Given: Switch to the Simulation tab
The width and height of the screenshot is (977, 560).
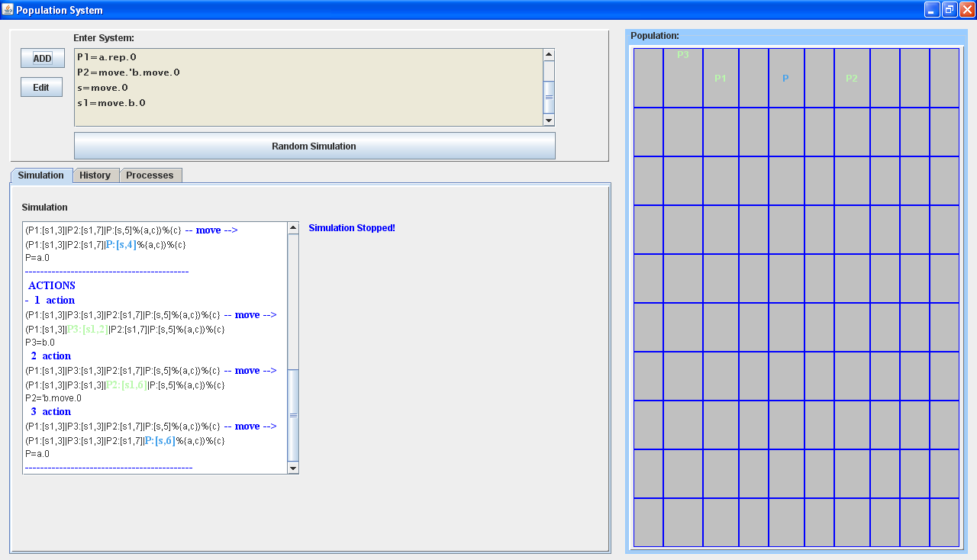Looking at the screenshot, I should [41, 175].
